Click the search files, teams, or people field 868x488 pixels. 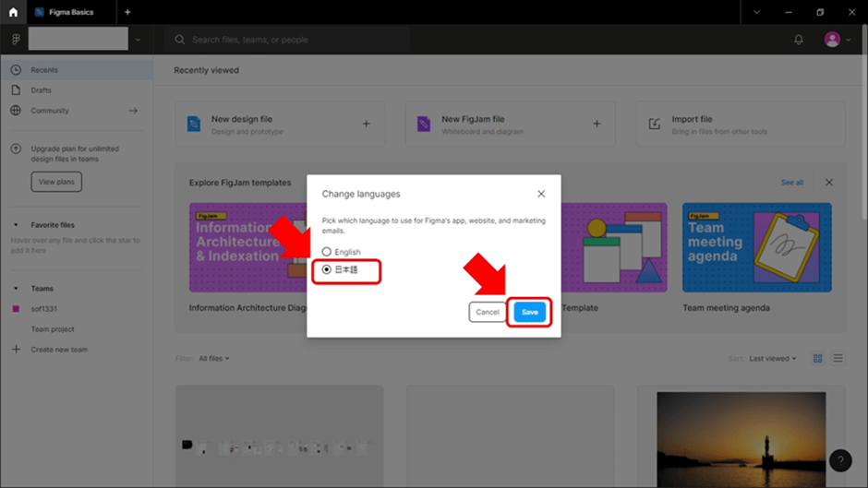(x=288, y=40)
